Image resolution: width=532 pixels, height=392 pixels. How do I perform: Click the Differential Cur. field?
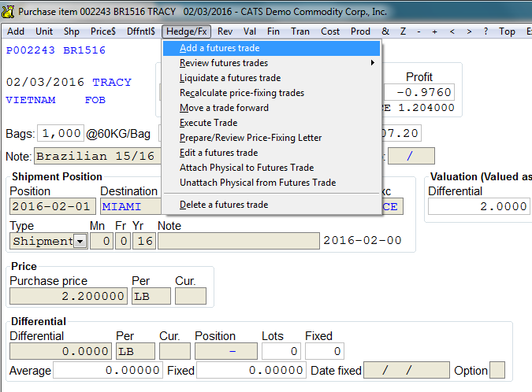coord(175,351)
